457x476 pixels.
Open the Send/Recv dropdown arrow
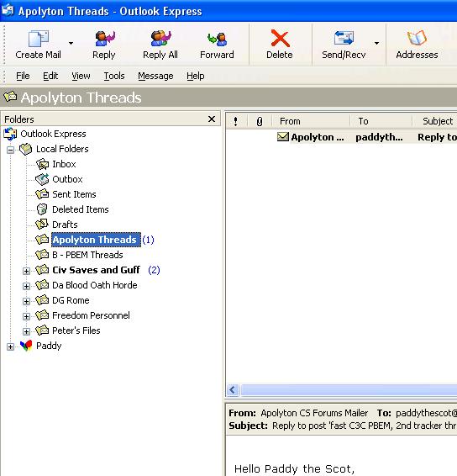pos(376,43)
